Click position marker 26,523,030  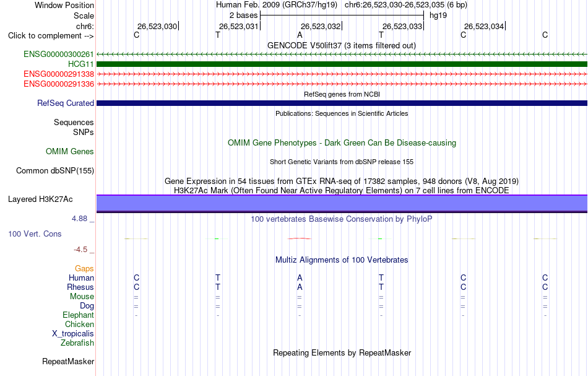point(157,26)
